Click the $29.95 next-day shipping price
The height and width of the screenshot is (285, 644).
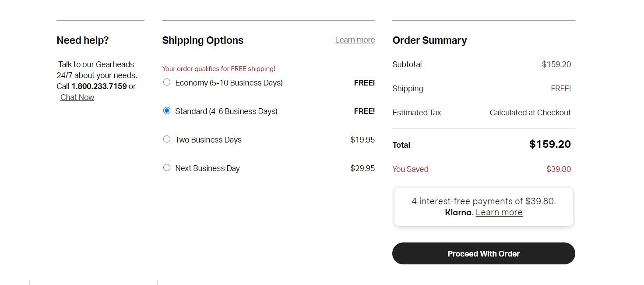pyautogui.click(x=362, y=168)
